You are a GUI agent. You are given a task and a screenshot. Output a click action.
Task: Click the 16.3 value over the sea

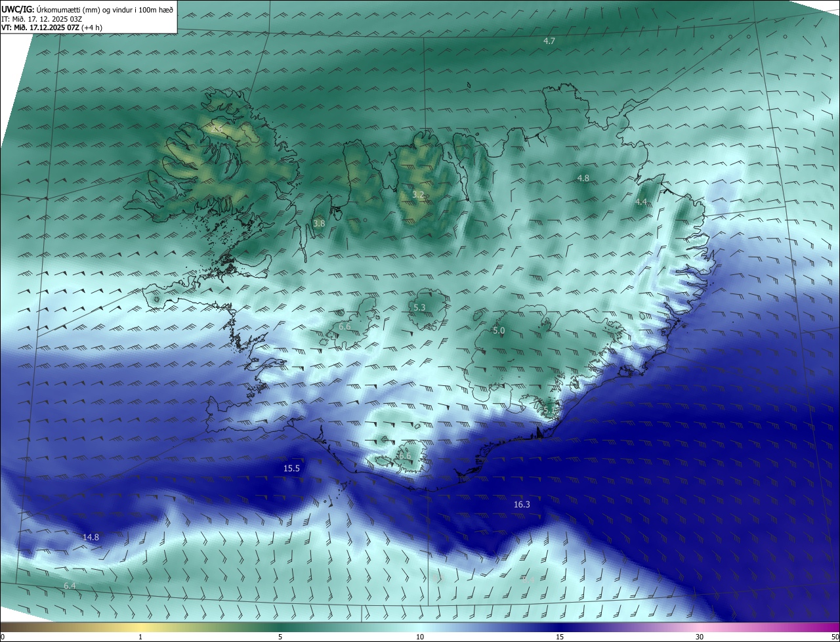[522, 505]
